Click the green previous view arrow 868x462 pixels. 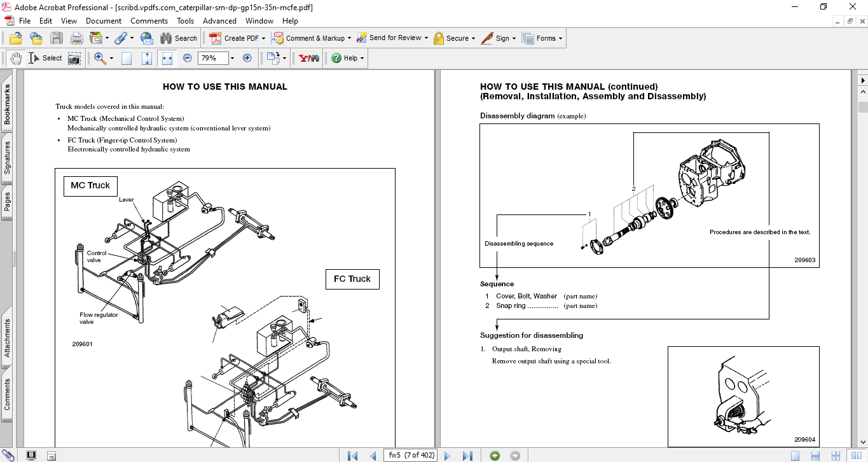coord(495,456)
